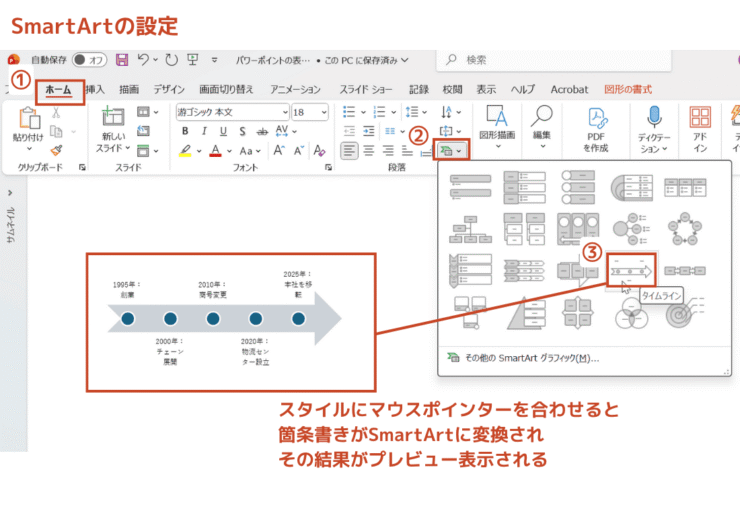
Task: Choose the organization chart SmartArt layout
Action: 466,229
